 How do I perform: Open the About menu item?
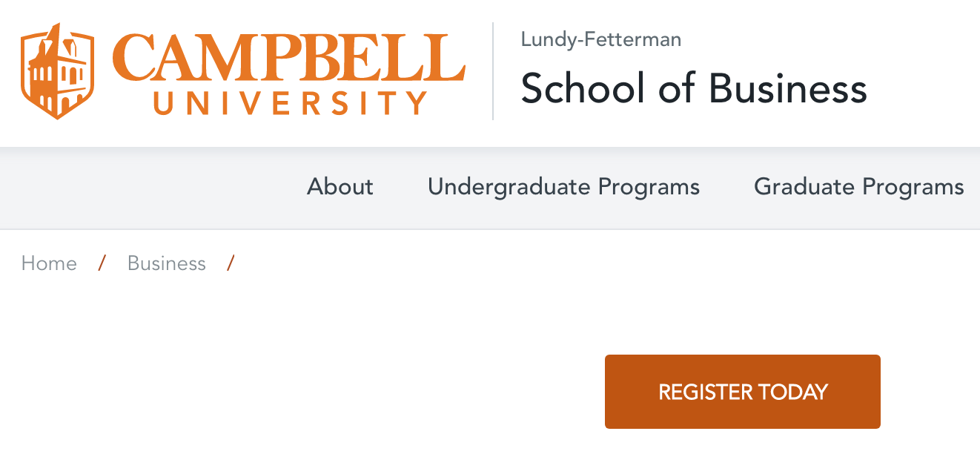tap(340, 186)
